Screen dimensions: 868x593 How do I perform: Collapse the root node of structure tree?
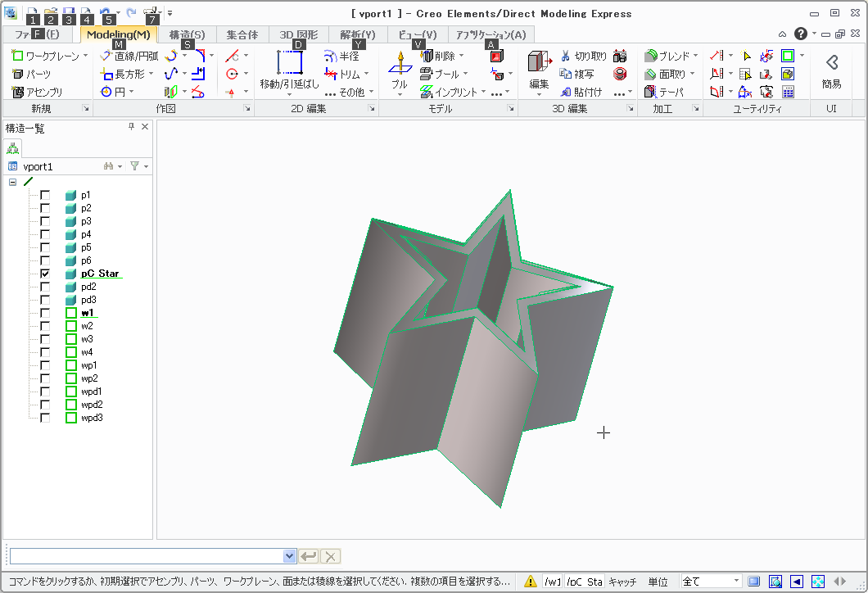(12, 182)
